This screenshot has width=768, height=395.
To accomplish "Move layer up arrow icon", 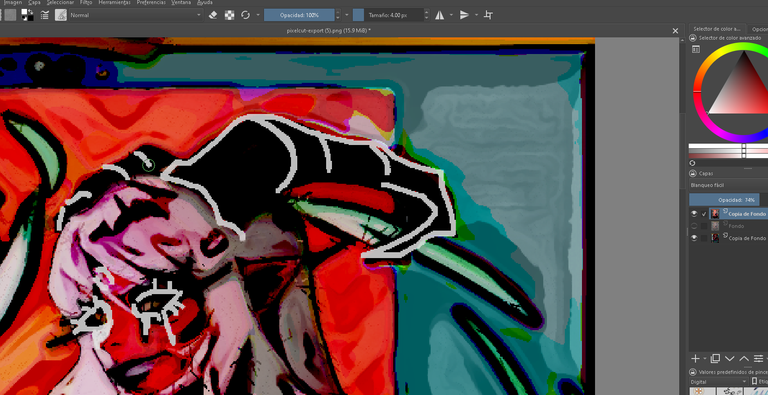I will [x=744, y=359].
